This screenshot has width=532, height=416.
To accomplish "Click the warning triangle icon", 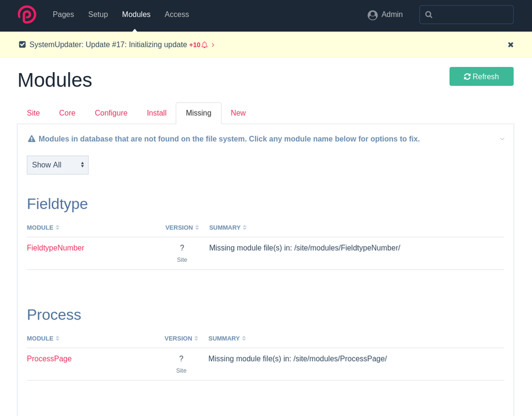I will [x=32, y=139].
